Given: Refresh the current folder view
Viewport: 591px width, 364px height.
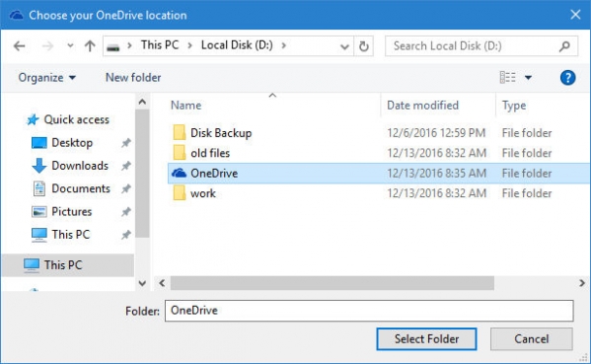Looking at the screenshot, I should tap(364, 46).
